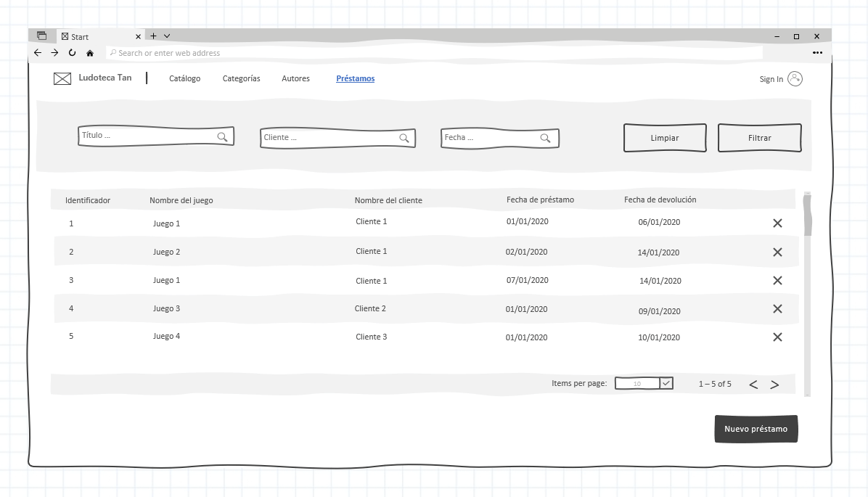Click the search icon in Título field
868x497 pixels.
tap(222, 136)
